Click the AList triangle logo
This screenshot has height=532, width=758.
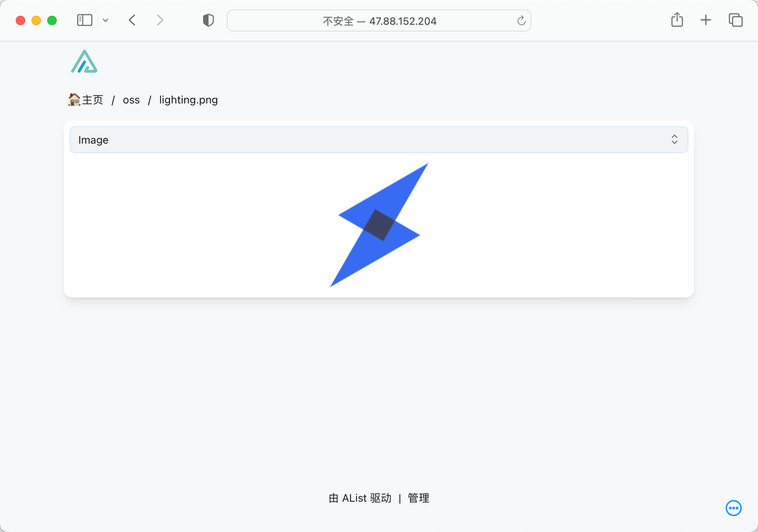[x=84, y=62]
